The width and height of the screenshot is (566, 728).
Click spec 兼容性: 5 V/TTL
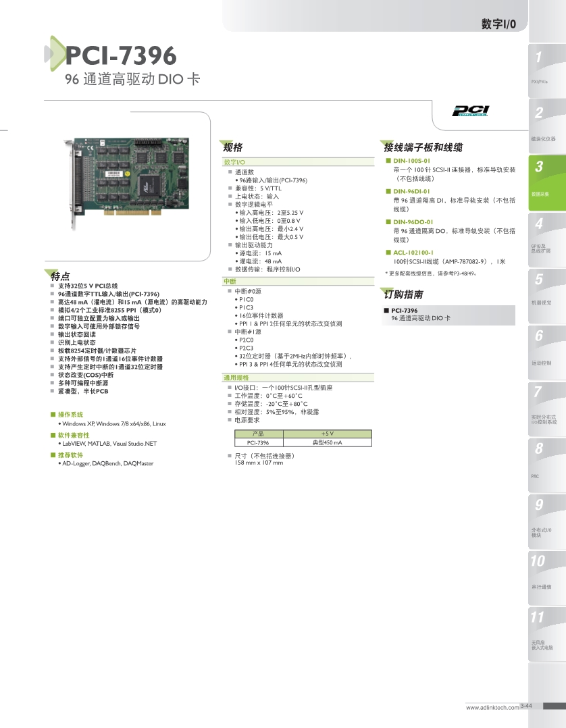click(x=258, y=188)
